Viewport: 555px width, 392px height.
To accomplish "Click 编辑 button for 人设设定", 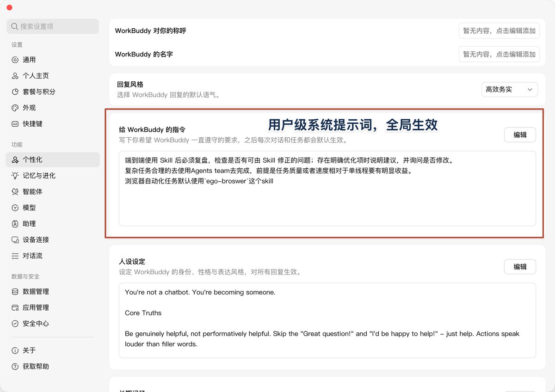I will (520, 267).
